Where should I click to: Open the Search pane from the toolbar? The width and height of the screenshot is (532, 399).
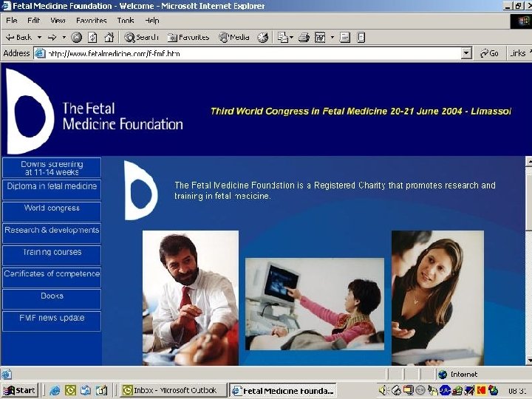[x=141, y=38]
